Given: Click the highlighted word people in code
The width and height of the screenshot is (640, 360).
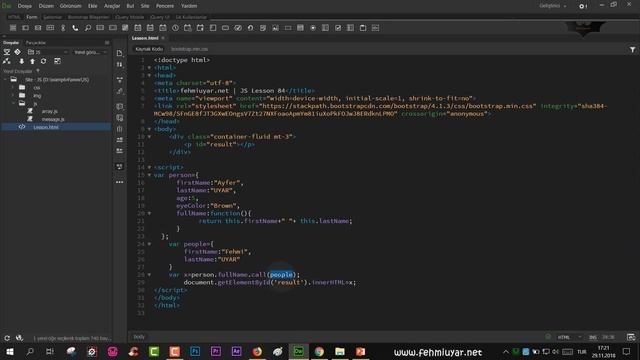Looking at the screenshot, I should [281, 275].
